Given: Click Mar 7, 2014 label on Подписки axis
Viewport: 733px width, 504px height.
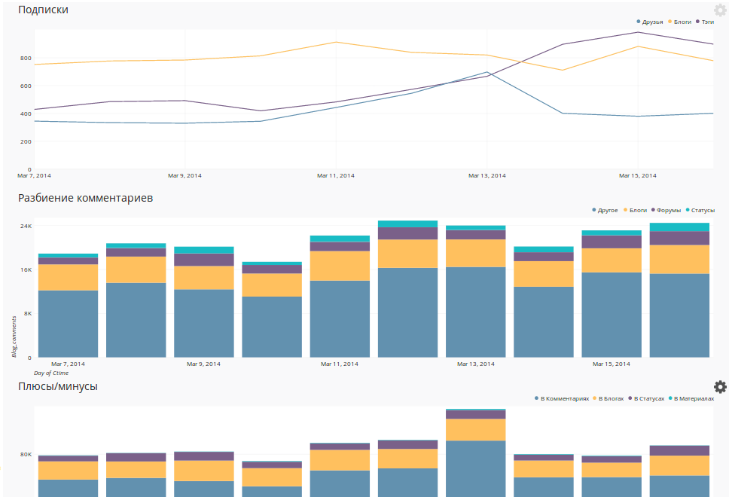Looking at the screenshot, I should [34, 176].
